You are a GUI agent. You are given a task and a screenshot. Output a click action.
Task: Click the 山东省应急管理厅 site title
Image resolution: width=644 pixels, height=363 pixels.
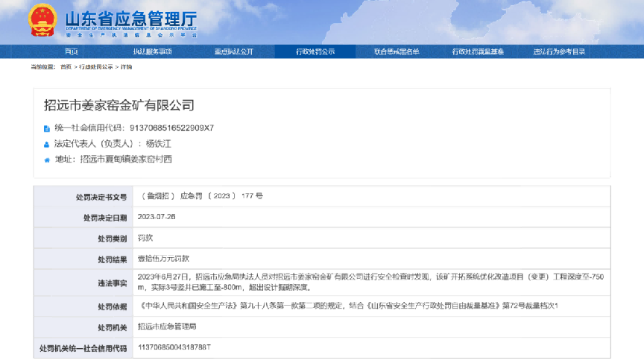tap(130, 19)
